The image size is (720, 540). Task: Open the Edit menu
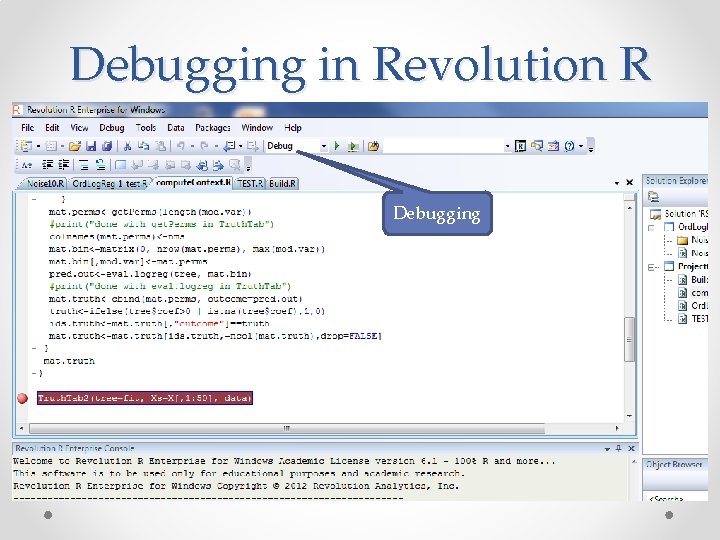[52, 128]
